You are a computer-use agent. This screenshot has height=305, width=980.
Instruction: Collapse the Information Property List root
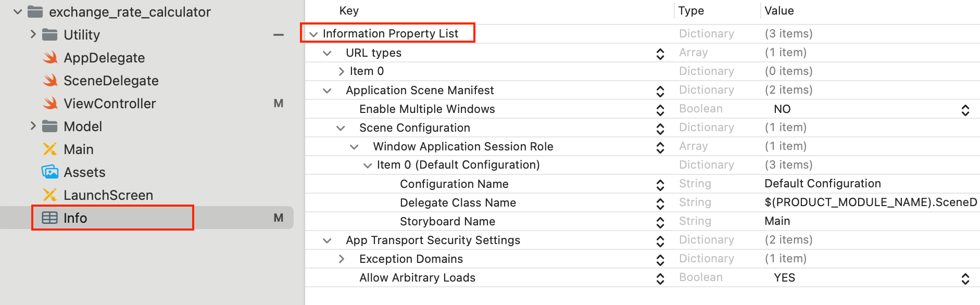click(x=313, y=33)
